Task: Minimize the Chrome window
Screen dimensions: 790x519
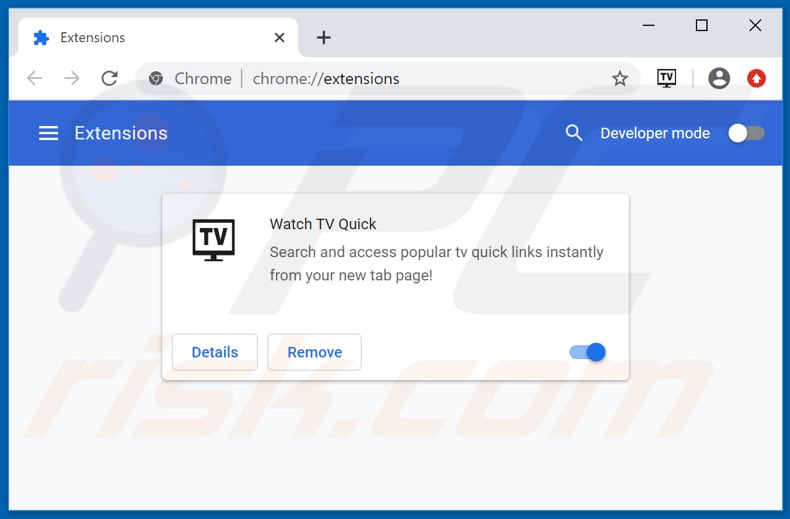Action: tap(648, 25)
